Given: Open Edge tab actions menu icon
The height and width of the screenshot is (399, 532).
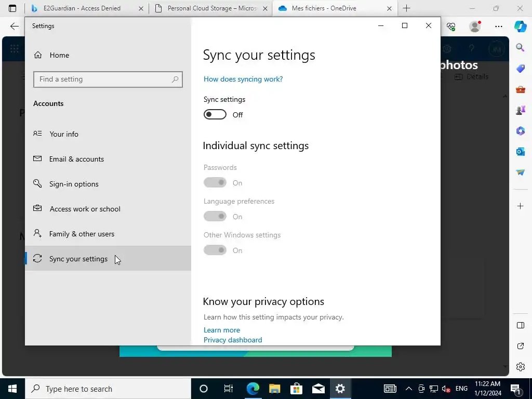Looking at the screenshot, I should [12, 8].
